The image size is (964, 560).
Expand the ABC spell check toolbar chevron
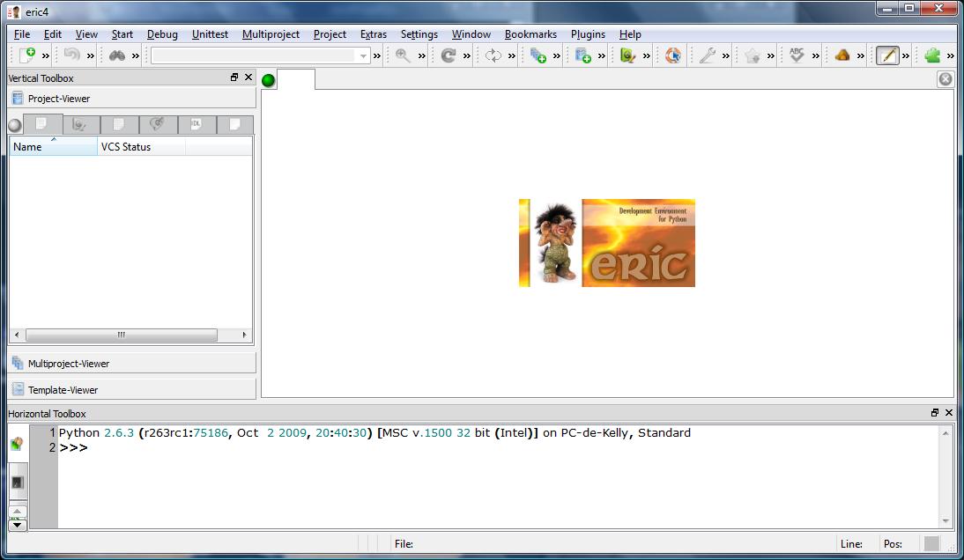point(815,55)
